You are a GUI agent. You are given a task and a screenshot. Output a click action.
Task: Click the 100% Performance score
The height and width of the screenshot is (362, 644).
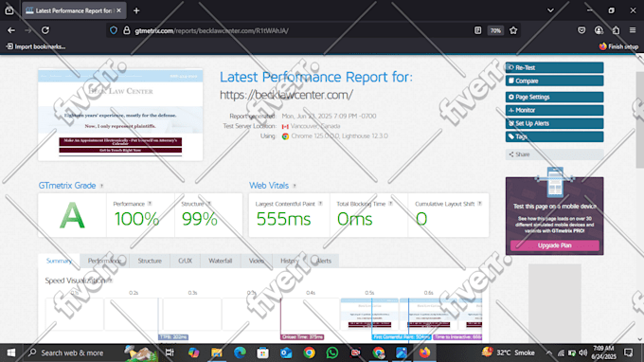pos(136,219)
